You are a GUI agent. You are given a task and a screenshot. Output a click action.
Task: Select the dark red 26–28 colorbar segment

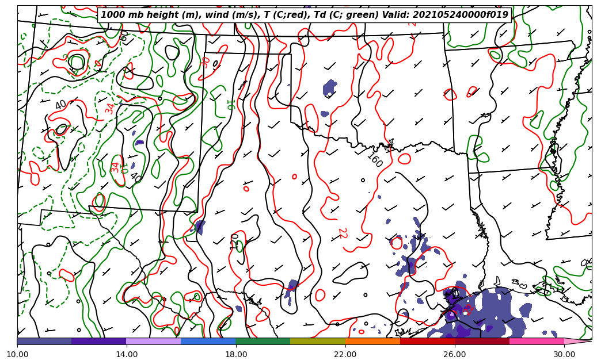(482, 341)
